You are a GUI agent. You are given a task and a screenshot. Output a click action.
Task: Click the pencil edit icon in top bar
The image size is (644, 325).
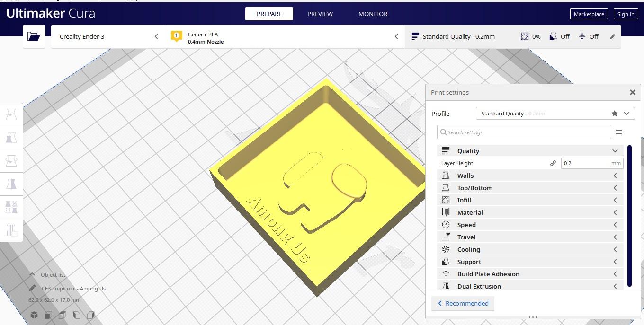612,36
